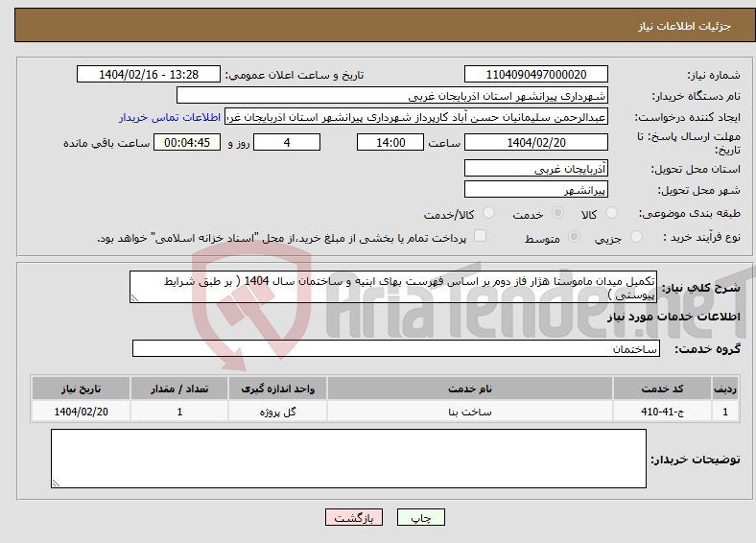Select the جزیی purchase type radio

636,236
